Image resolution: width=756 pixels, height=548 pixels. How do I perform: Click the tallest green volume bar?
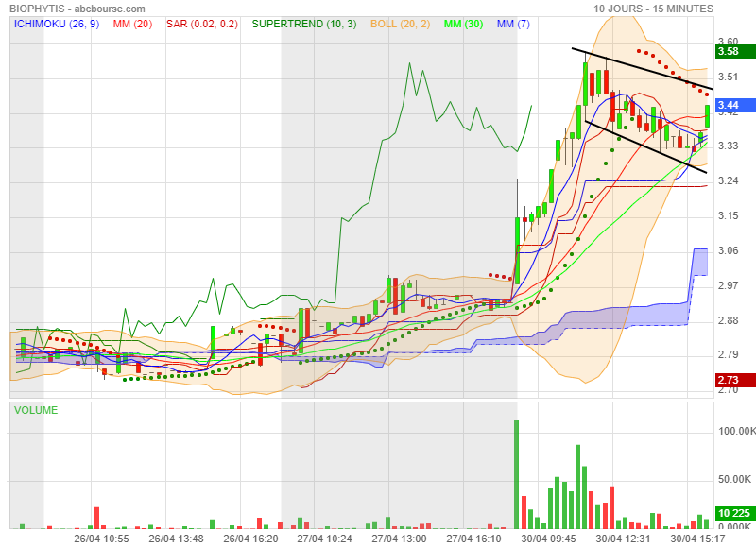point(516,474)
